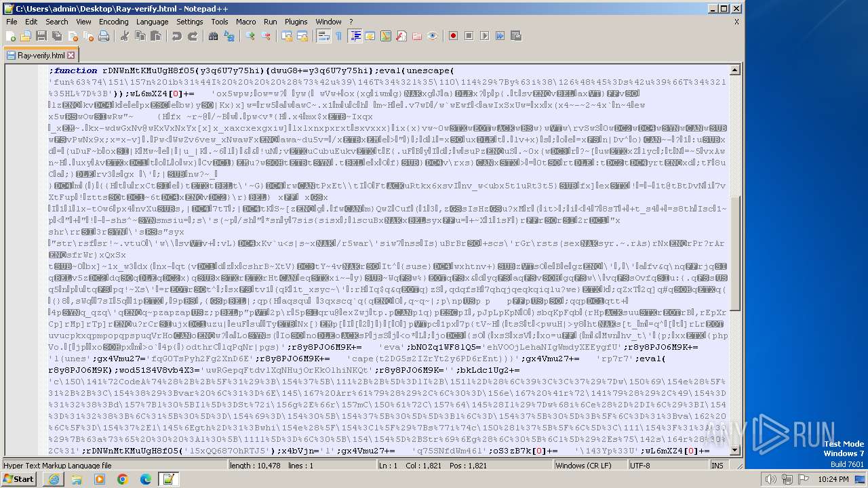Viewport: 868px width, 488px height.
Task: Click the volume speaker tray icon
Action: click(x=770, y=479)
